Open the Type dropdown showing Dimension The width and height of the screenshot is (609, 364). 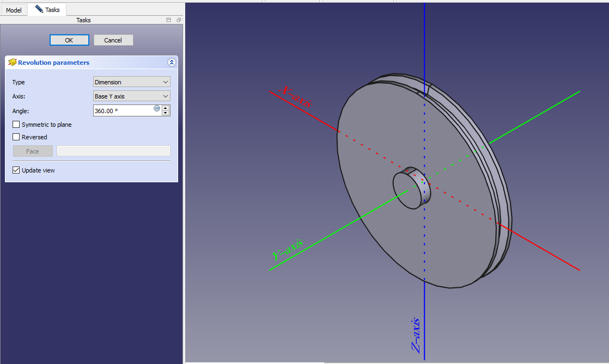132,82
